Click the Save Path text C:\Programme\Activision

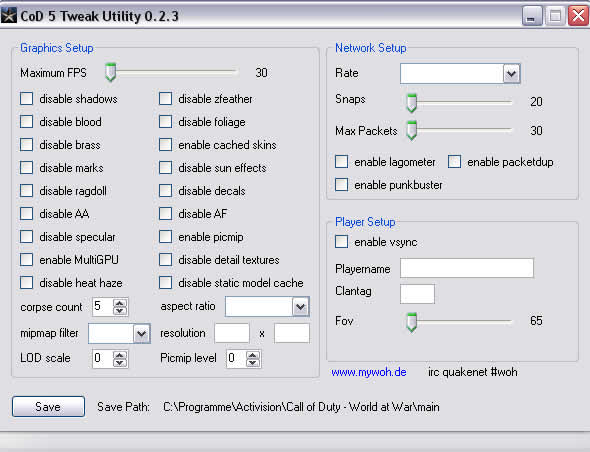pos(301,407)
